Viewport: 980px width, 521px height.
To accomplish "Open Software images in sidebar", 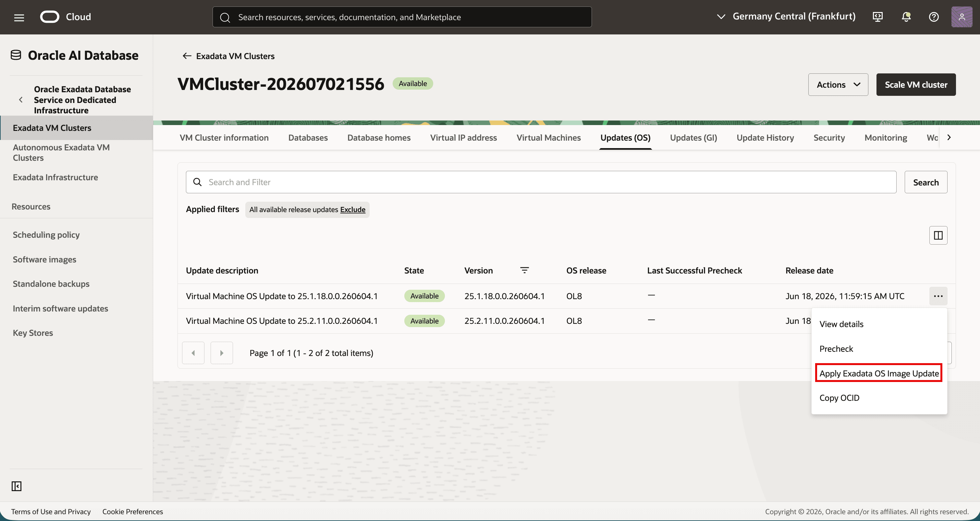I will click(x=44, y=259).
